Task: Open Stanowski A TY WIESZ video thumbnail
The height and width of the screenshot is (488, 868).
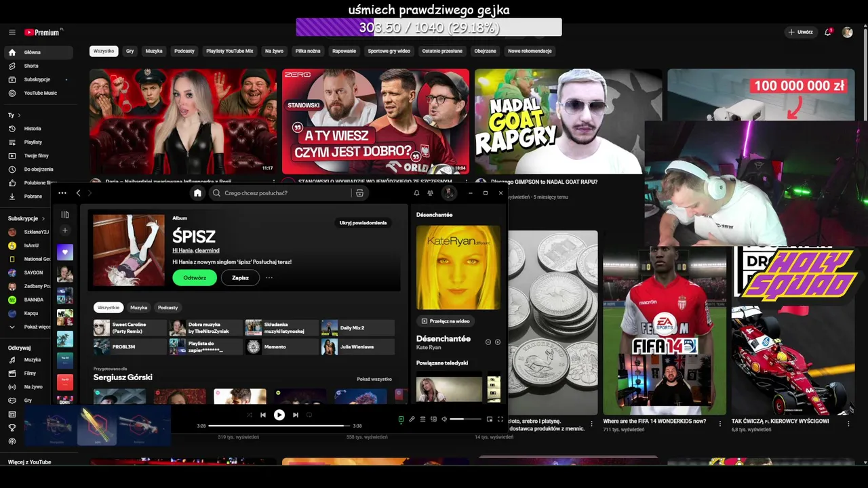Action: coord(376,121)
